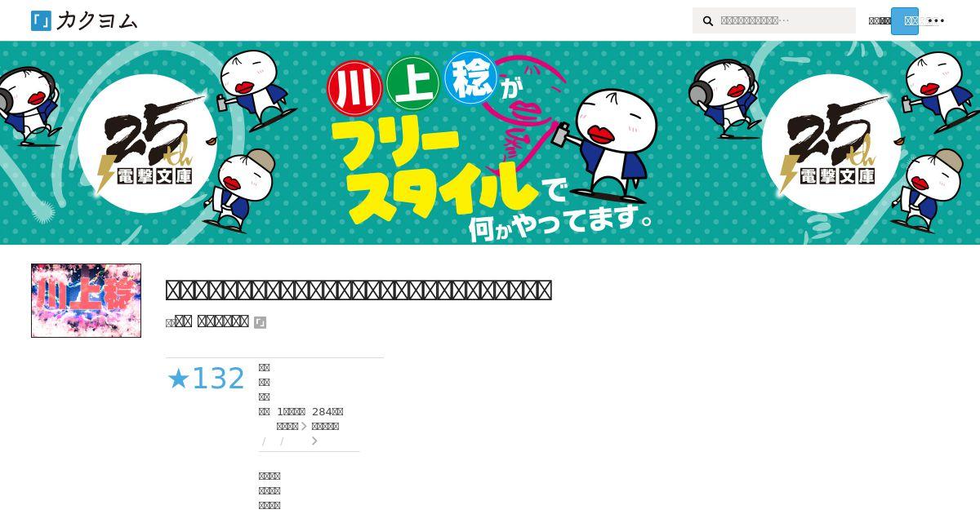
Task: Click the magnifying glass search icon
Action: point(708,20)
